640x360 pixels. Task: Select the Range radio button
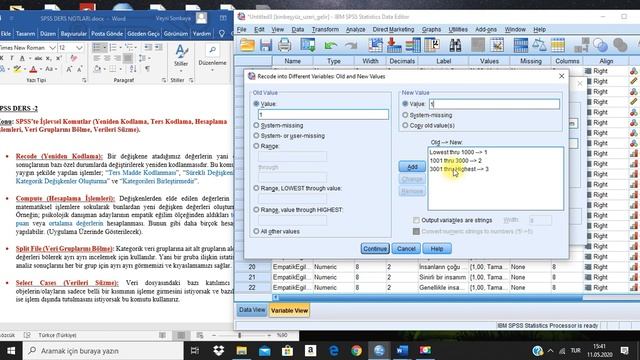[x=256, y=146]
